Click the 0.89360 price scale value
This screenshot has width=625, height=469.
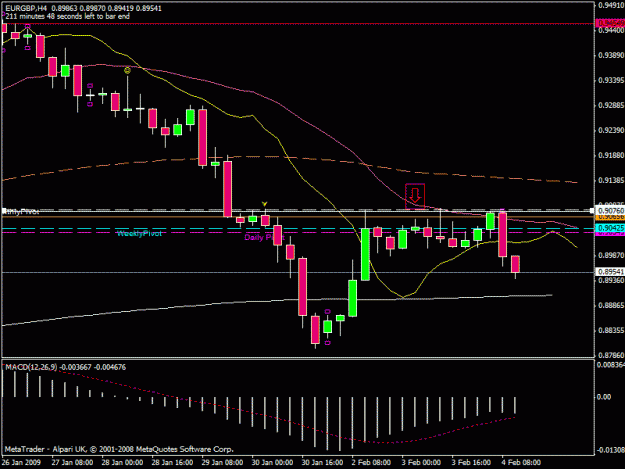point(611,281)
